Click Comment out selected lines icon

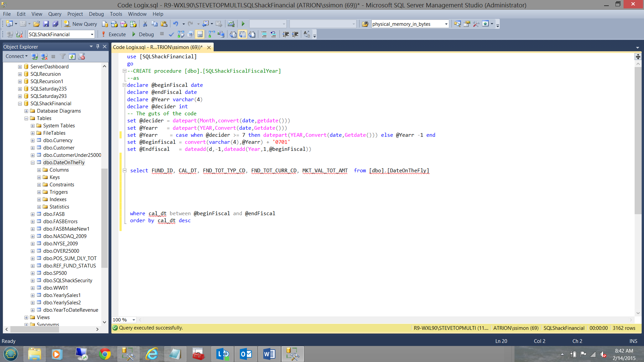(x=264, y=34)
